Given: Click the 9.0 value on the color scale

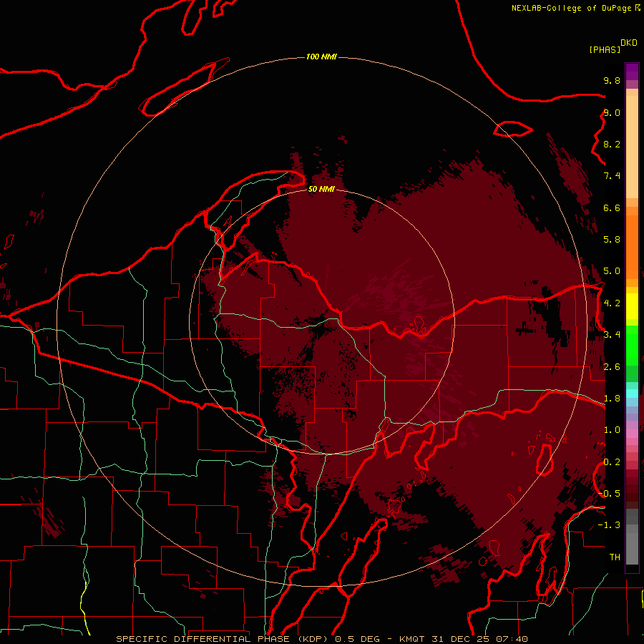Looking at the screenshot, I should [612, 112].
